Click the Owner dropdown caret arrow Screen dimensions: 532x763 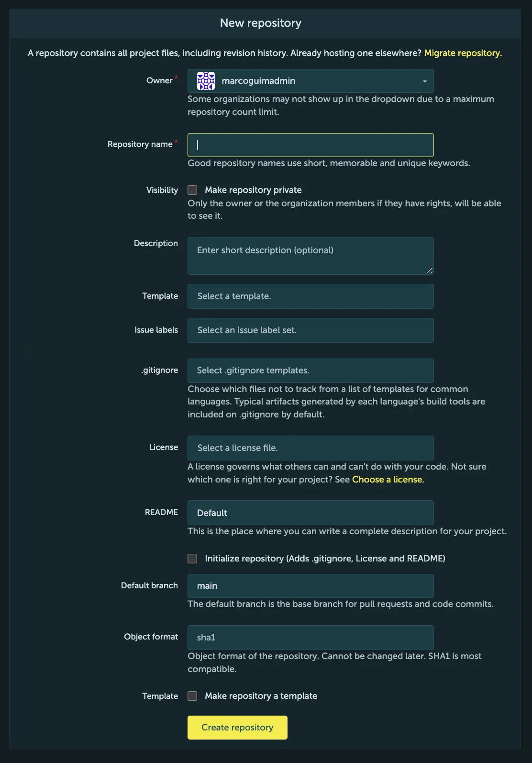(x=424, y=81)
